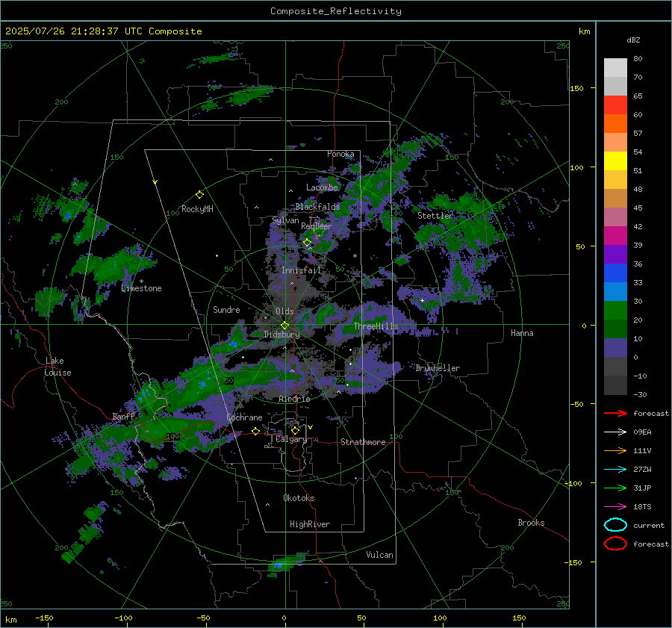The width and height of the screenshot is (672, 628).
Task: Click the white 09EA arrow icon
Action: pos(615,432)
